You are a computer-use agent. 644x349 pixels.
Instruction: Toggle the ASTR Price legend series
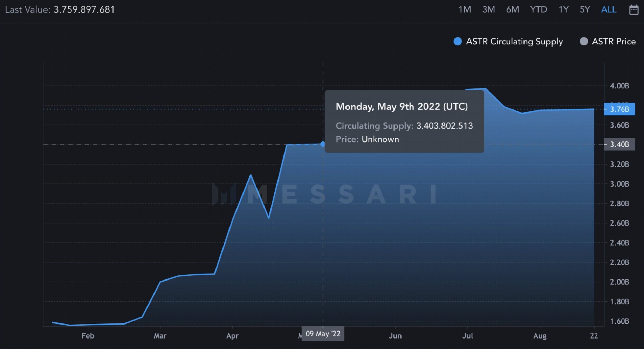608,41
